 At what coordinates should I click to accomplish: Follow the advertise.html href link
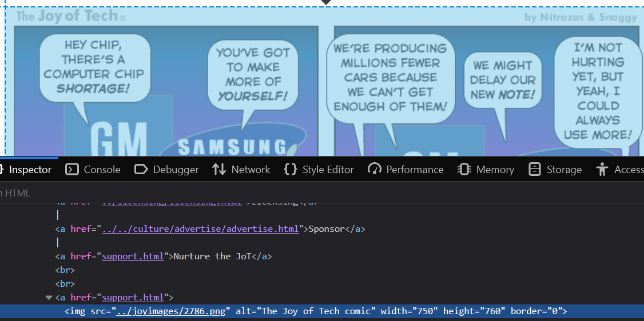coord(200,229)
